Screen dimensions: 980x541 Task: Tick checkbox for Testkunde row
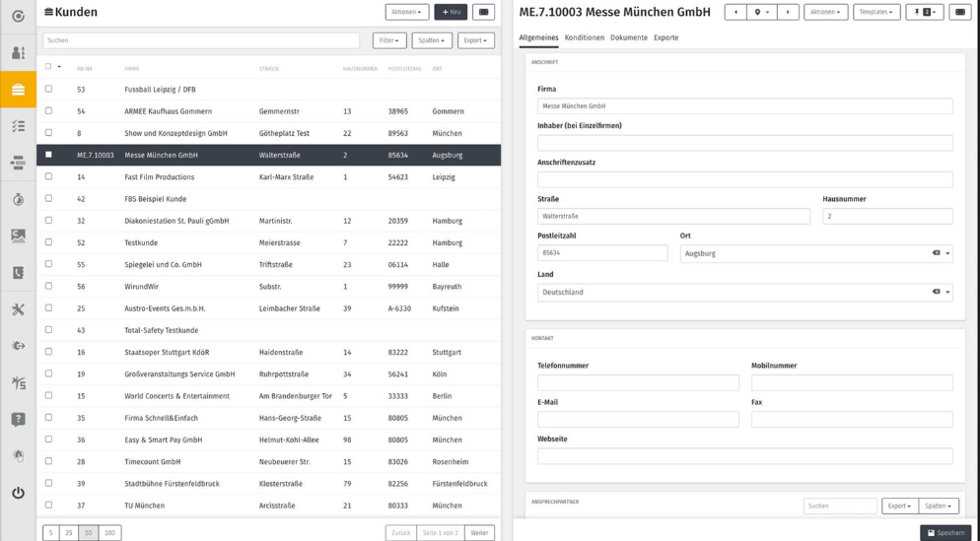click(48, 241)
